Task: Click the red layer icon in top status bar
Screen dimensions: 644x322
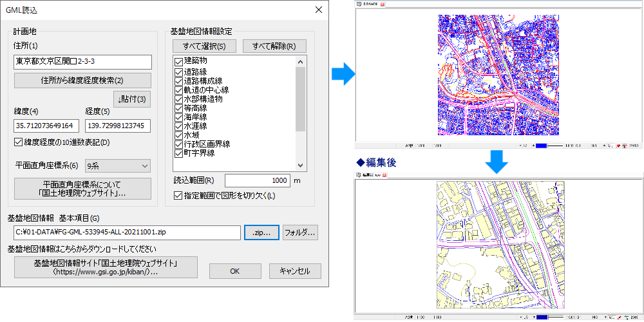Action: [x=624, y=146]
